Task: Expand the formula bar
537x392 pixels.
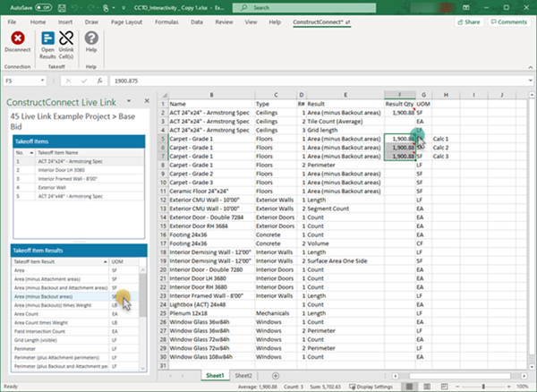Action: click(x=530, y=81)
